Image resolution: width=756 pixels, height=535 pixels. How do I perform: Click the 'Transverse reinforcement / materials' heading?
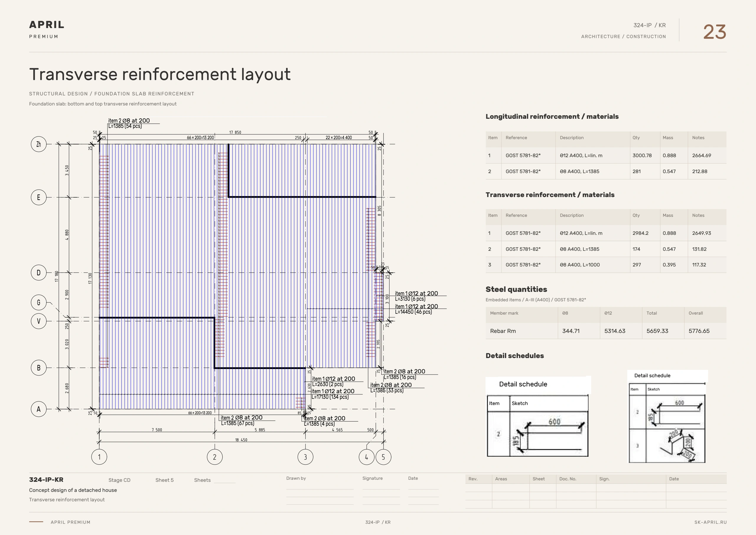pyautogui.click(x=550, y=195)
